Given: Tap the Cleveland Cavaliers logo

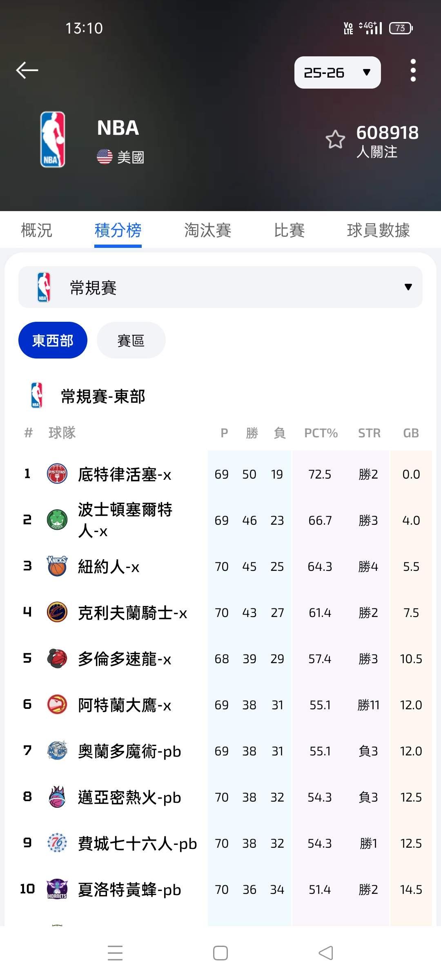Looking at the screenshot, I should point(57,612).
